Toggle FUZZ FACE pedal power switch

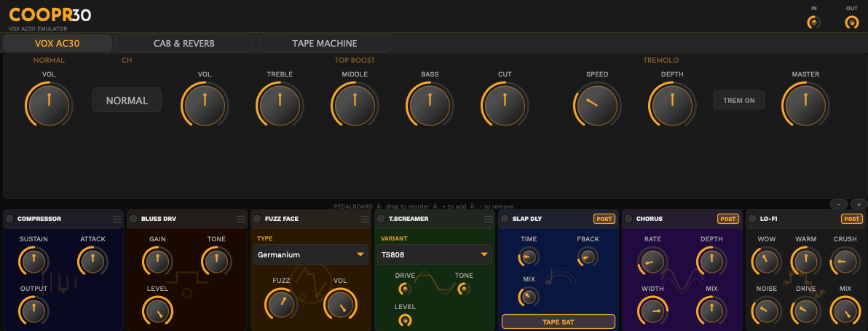[x=257, y=219]
